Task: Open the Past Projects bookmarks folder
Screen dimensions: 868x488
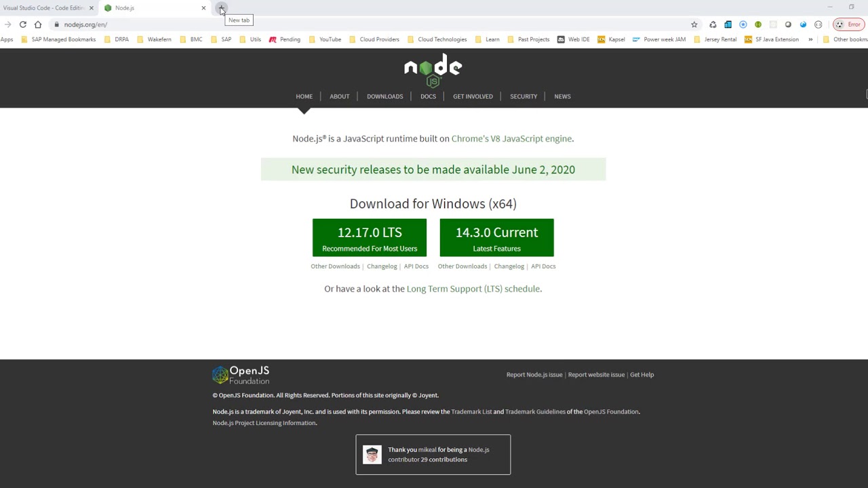Action: [x=528, y=39]
